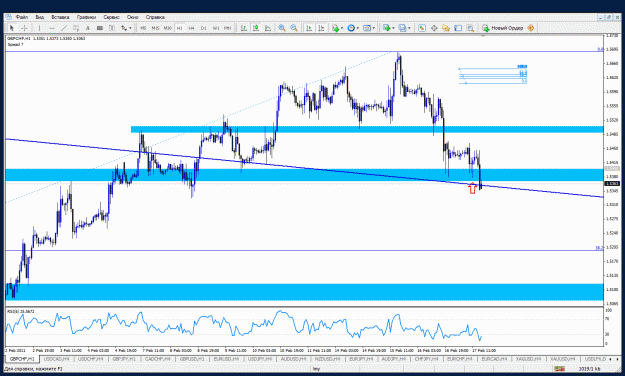Switch chart to D1 timeframe
Viewport: 625px width, 376px height.
[x=204, y=28]
